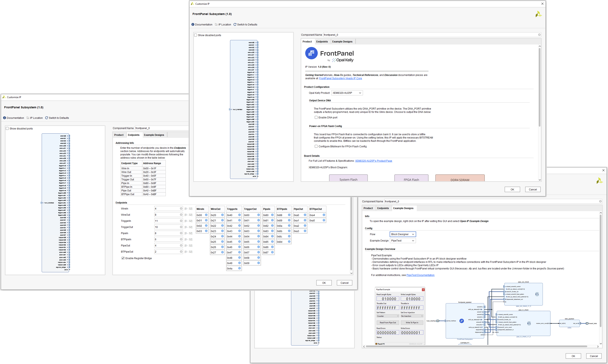Click OK in the Product window
Image resolution: width=608 pixels, height=364 pixels.
[x=512, y=189]
